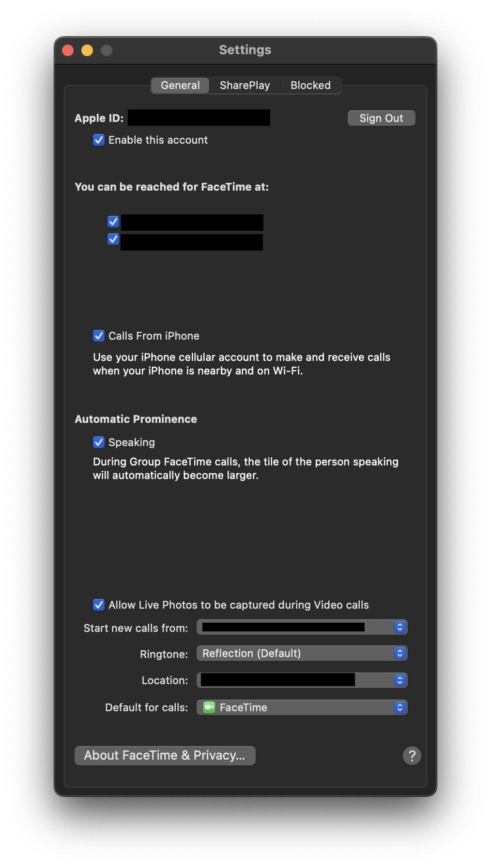Image resolution: width=491 pixels, height=868 pixels.
Task: Open the Blocked tab
Action: click(310, 85)
